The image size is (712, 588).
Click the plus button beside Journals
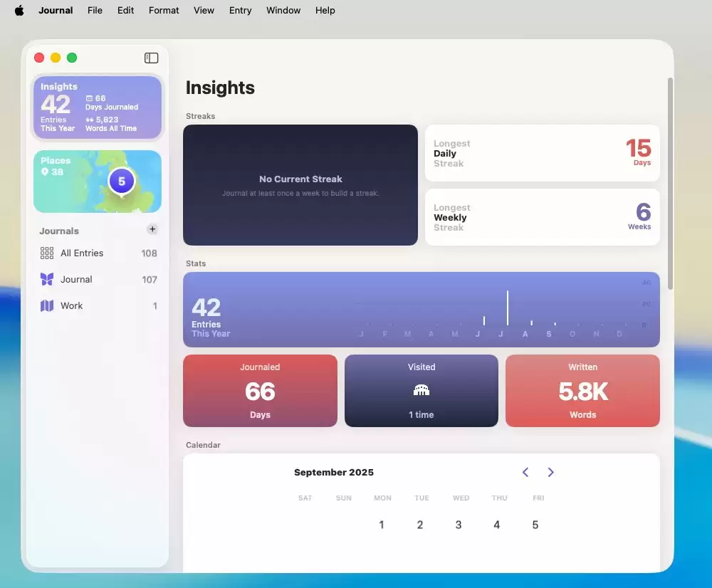point(152,229)
